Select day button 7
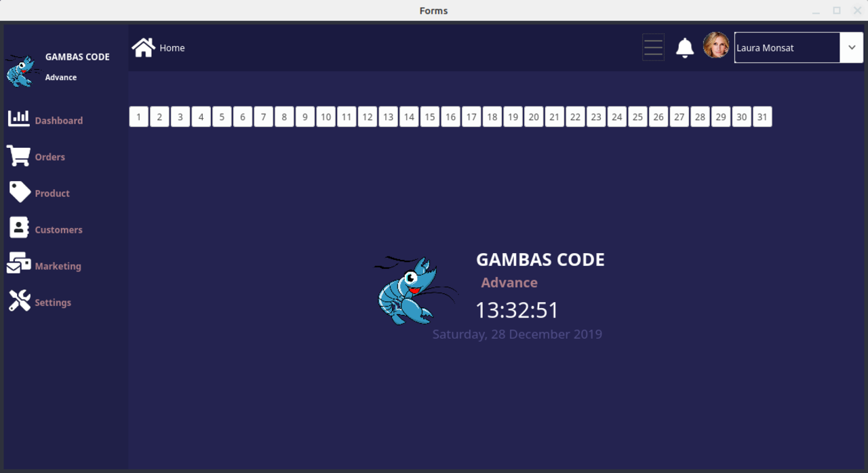Screen dimensions: 868x473 tap(263, 117)
